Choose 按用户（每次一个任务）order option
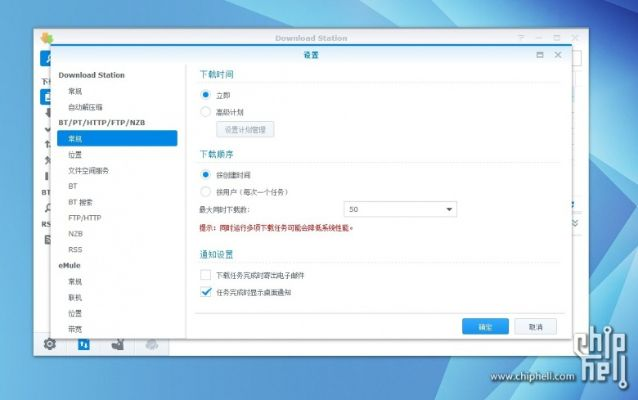 205,191
